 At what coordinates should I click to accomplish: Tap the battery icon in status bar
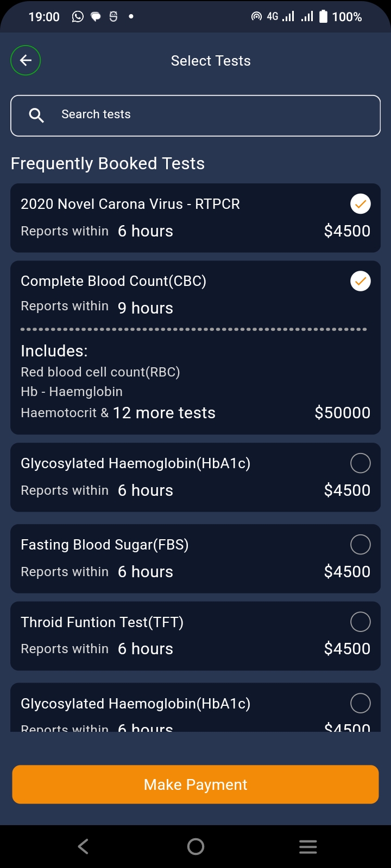[323, 17]
